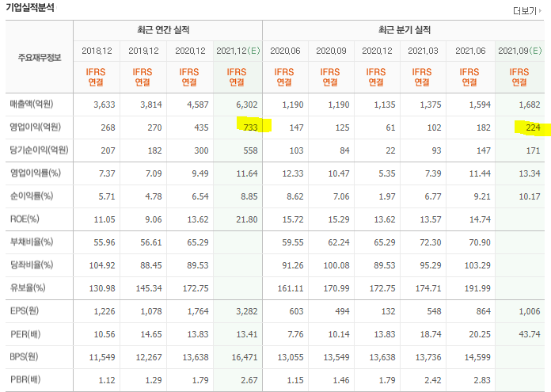Select the 4,587 revenue cell
Viewport: 551px width, 392px height.
(x=197, y=105)
